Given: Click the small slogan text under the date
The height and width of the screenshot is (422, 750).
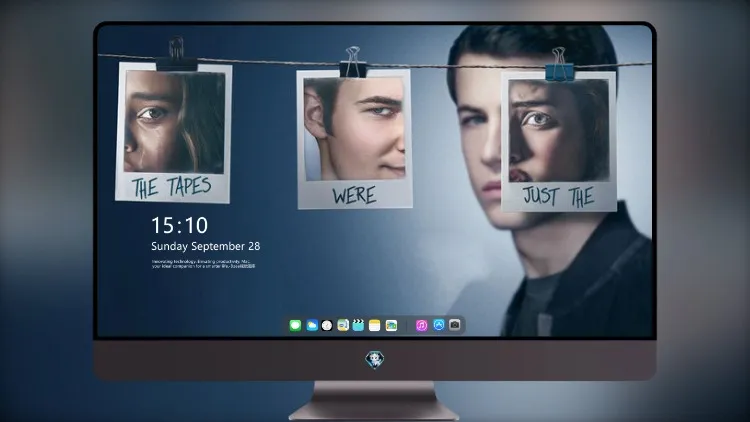Looking at the screenshot, I should pos(203,264).
